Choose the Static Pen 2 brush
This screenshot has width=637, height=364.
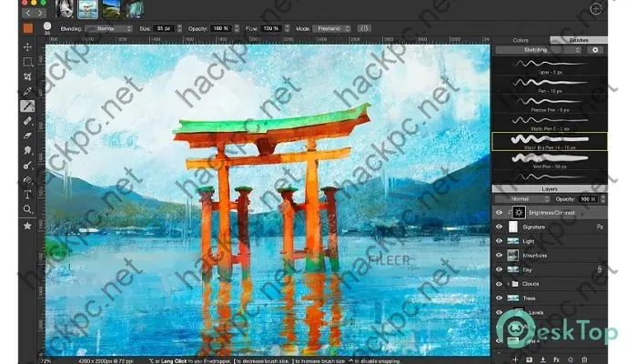click(x=550, y=123)
